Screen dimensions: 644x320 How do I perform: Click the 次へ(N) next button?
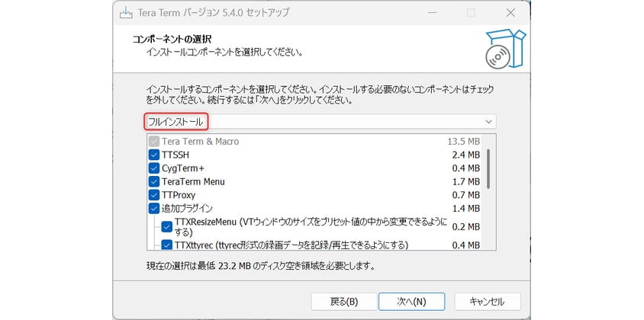click(411, 302)
